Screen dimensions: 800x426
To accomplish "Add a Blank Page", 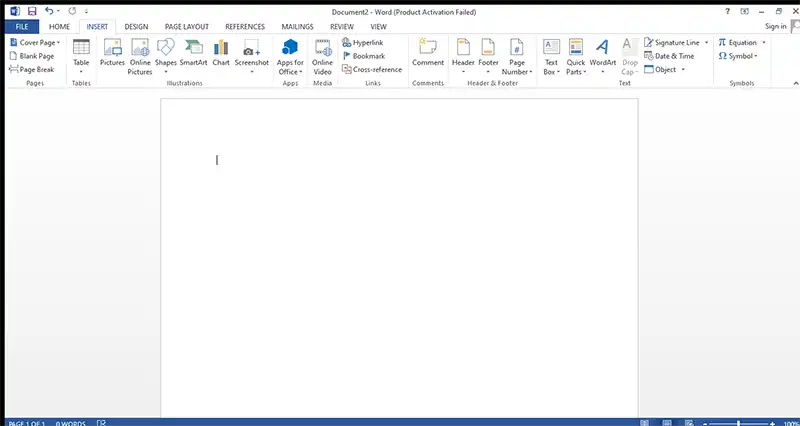I will [x=32, y=56].
